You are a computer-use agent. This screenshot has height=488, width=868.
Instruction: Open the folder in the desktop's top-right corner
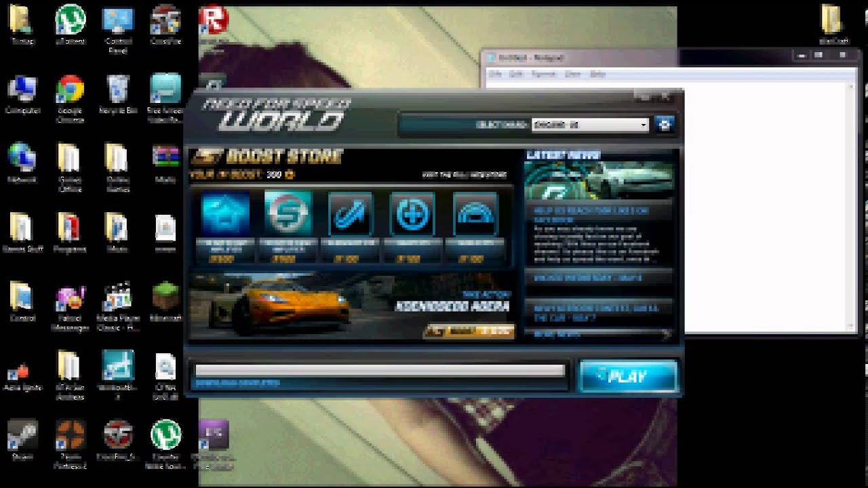coord(834,24)
